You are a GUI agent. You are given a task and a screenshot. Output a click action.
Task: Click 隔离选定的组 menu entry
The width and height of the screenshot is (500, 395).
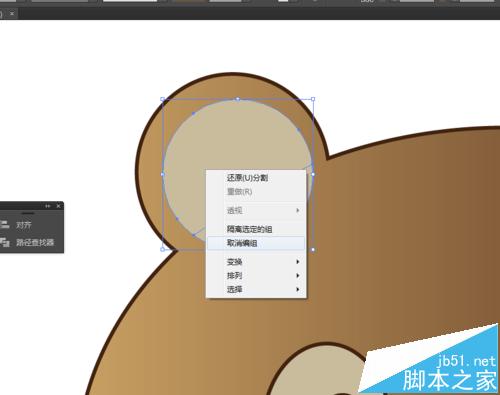[x=256, y=229]
